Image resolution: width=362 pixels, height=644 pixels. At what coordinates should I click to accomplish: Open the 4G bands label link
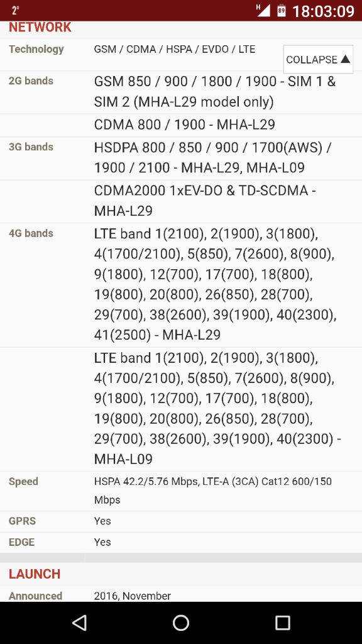pyautogui.click(x=31, y=233)
